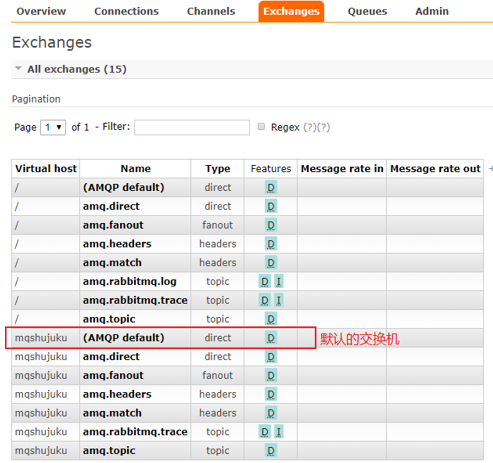493x463 pixels.
Task: Click the I feature badge of amq.rabbitmq.log
Action: click(x=279, y=281)
